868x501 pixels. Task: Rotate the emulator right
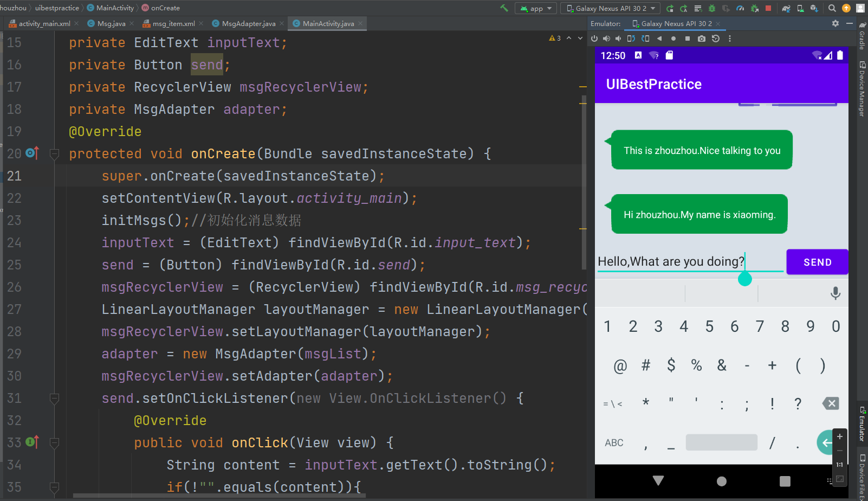click(x=645, y=38)
